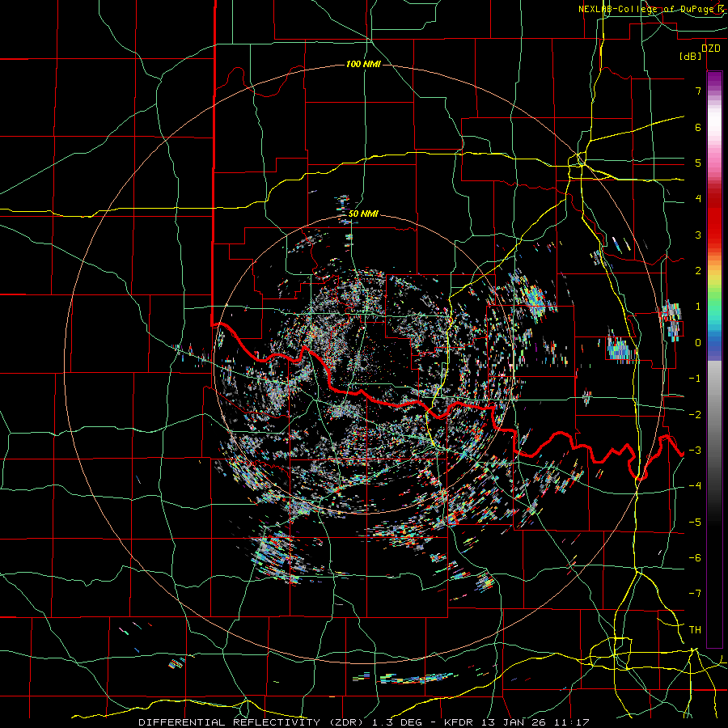The image size is (728, 728).
Task: Click the TH threshold label
Action: [x=695, y=630]
